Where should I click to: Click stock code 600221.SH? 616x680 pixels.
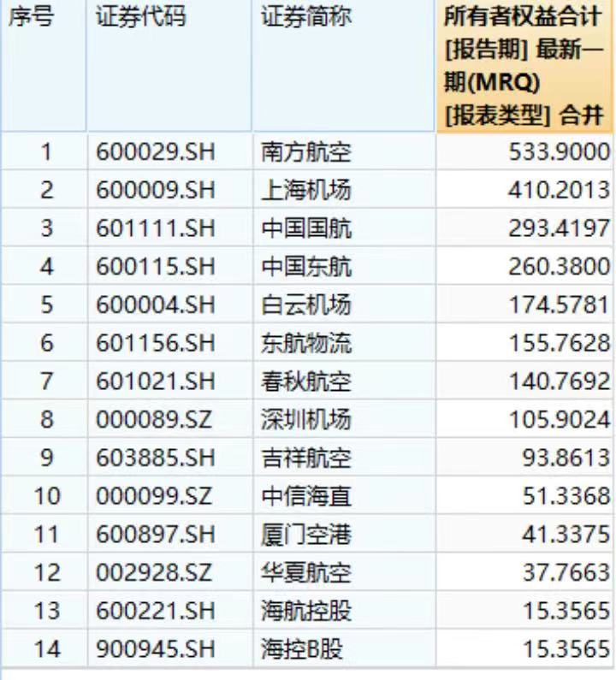[x=156, y=611]
